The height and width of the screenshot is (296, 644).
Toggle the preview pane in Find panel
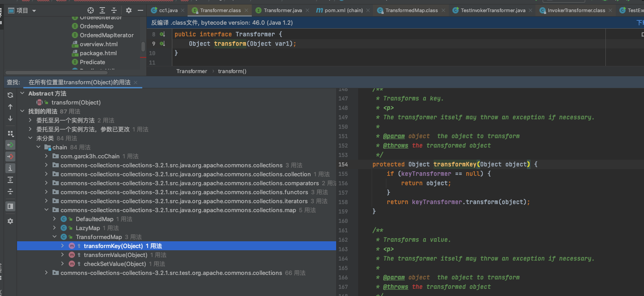10,206
